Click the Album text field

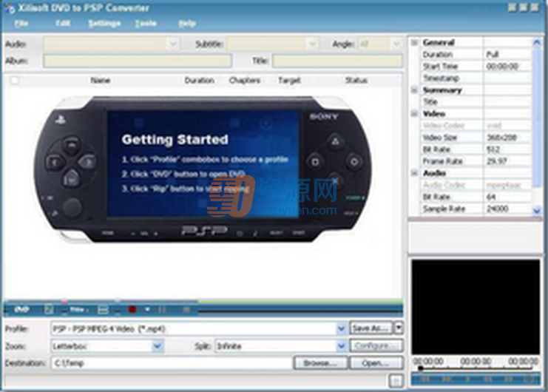point(138,61)
